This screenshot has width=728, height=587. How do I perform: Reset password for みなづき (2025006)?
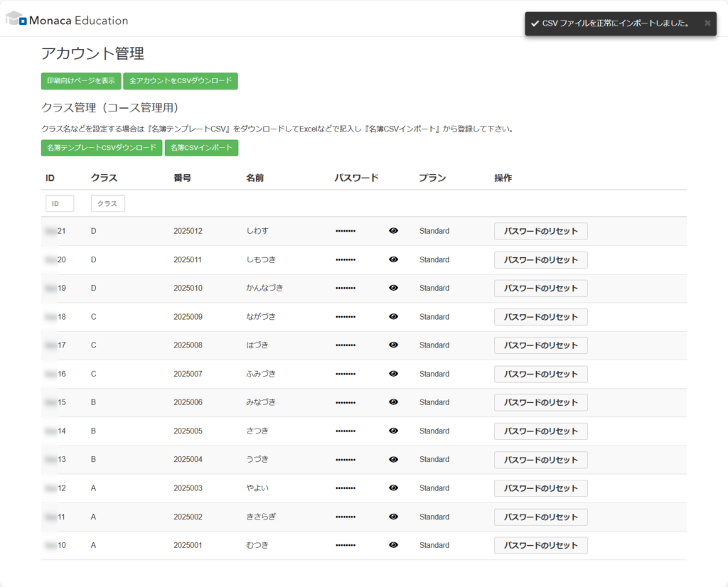pos(541,402)
